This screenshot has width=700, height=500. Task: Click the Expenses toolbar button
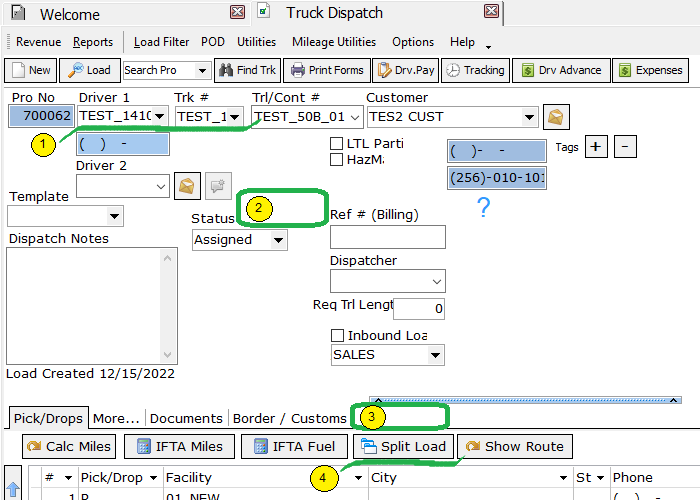point(649,70)
